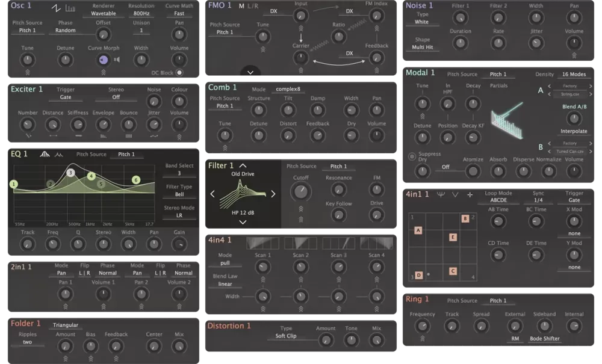Click modulation chevrons under Noise Volume knob

tap(574, 55)
